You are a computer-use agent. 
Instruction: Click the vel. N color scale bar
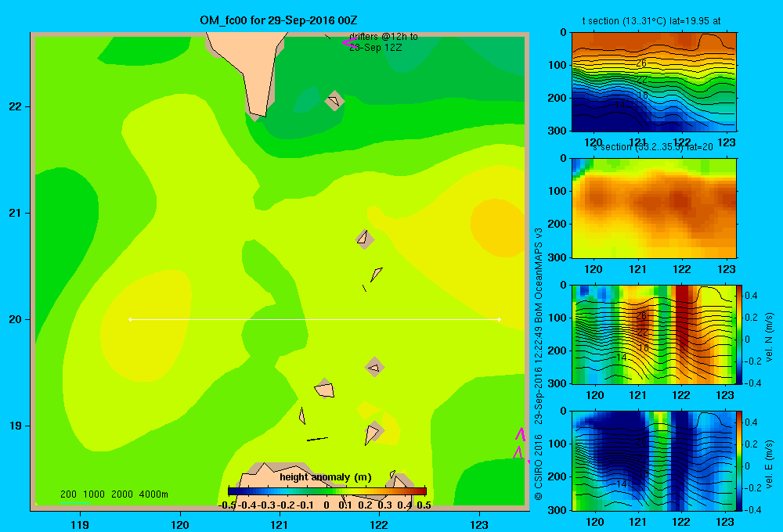point(739,334)
